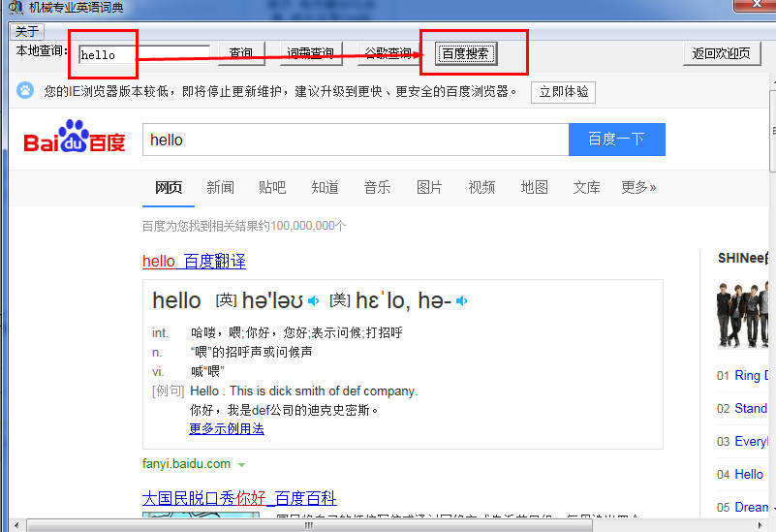Click the 百度一下 search button
Image resolution: width=776 pixels, height=532 pixels.
point(617,140)
